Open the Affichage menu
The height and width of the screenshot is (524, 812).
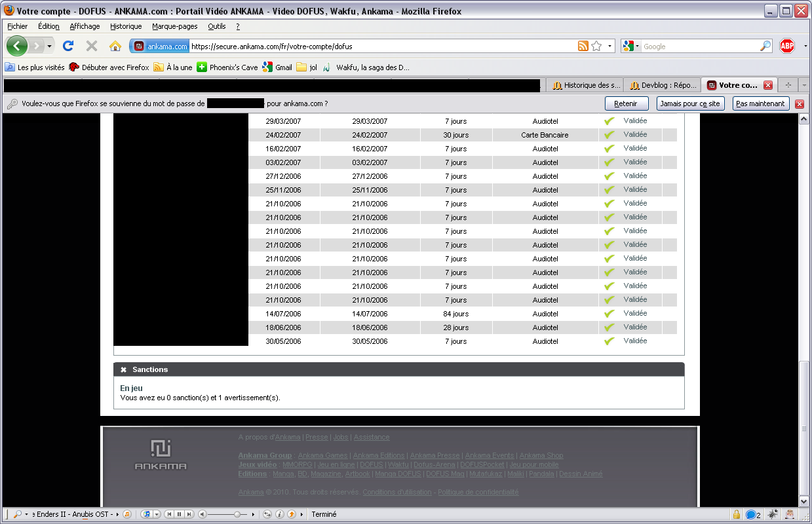tap(85, 26)
